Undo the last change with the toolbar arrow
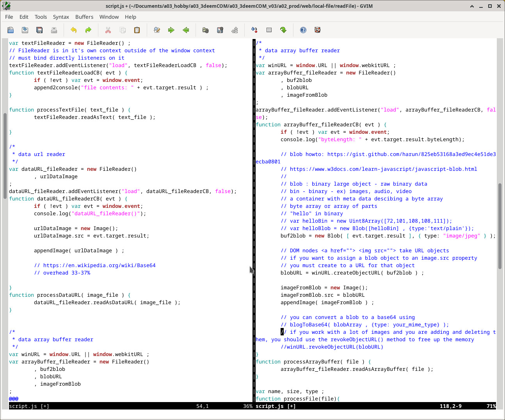This screenshot has height=420, width=505. coord(74,30)
